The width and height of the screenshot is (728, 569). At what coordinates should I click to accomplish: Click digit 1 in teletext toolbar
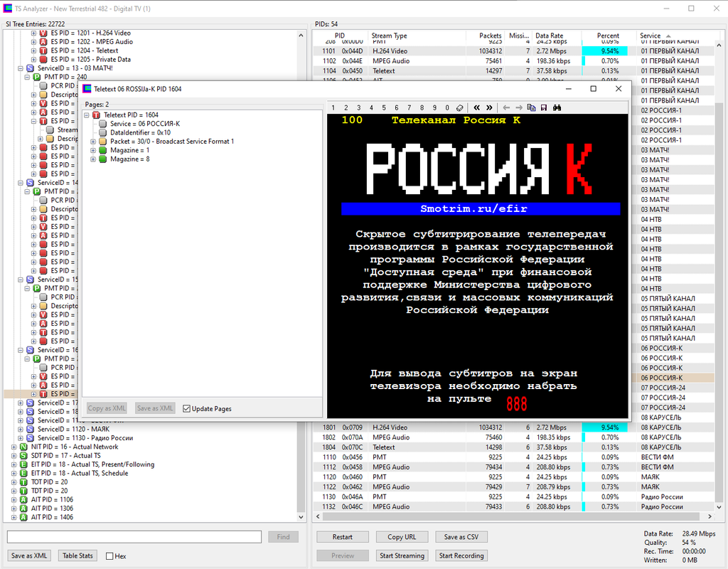[333, 108]
